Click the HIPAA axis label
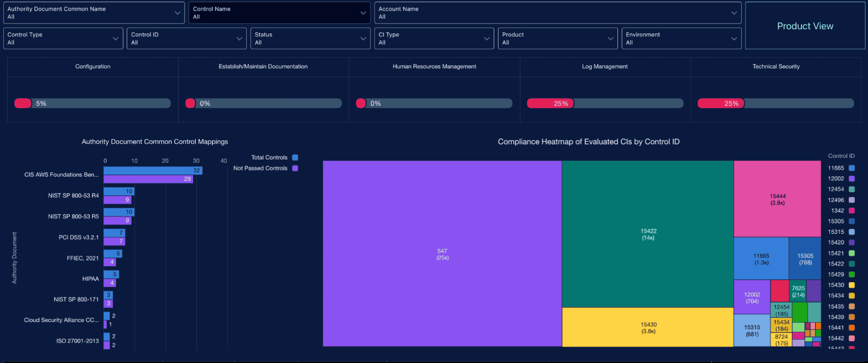Screen dimensions: 868x363 click(90, 279)
